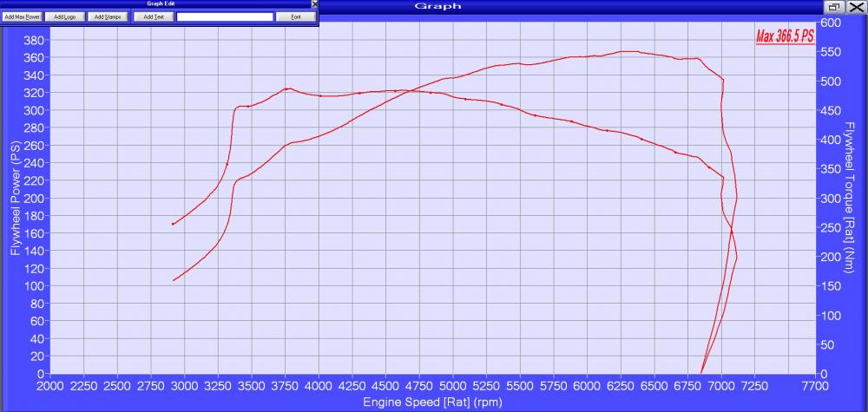
Task: Select the Max 366.5 PS annotation
Action: tap(785, 36)
